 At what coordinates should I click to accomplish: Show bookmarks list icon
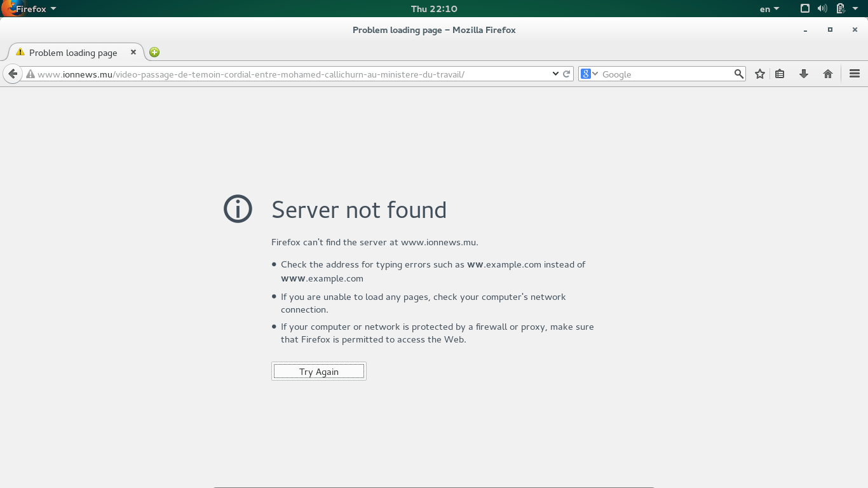click(780, 74)
